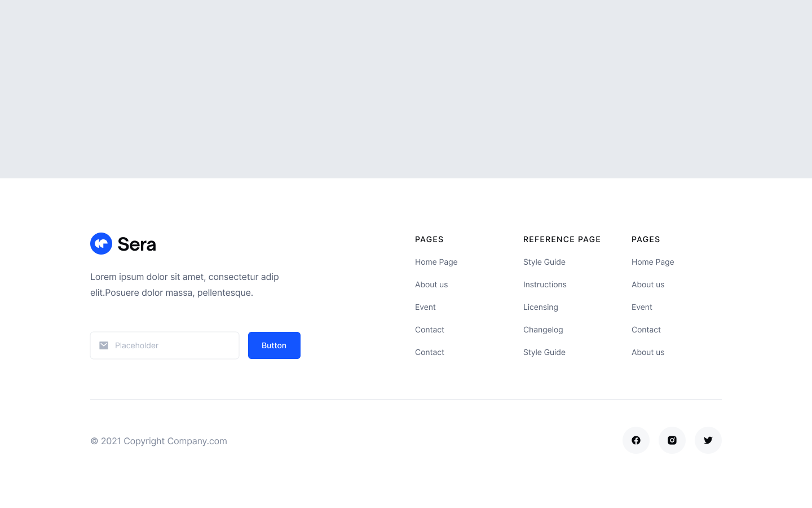Click About us in the first PAGES column
The image size is (812, 508).
pyautogui.click(x=431, y=284)
